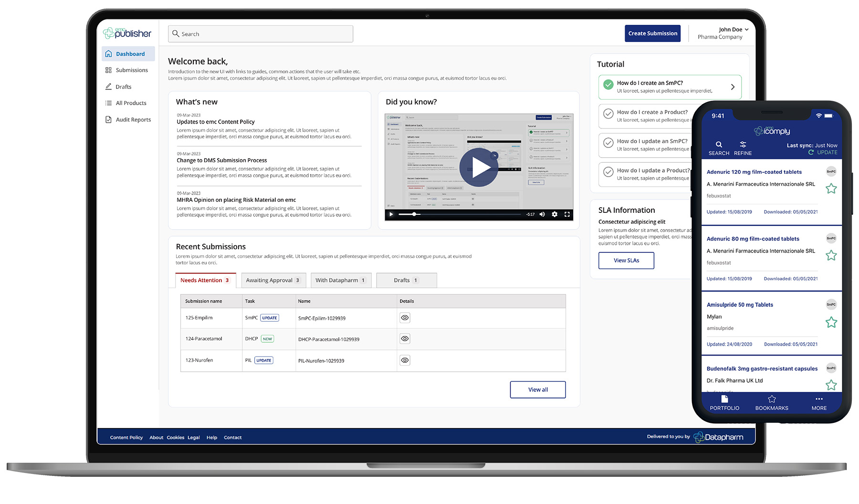Open All Products in the sidebar menu
Image resolution: width=859 pixels, height=504 pixels.
128,103
